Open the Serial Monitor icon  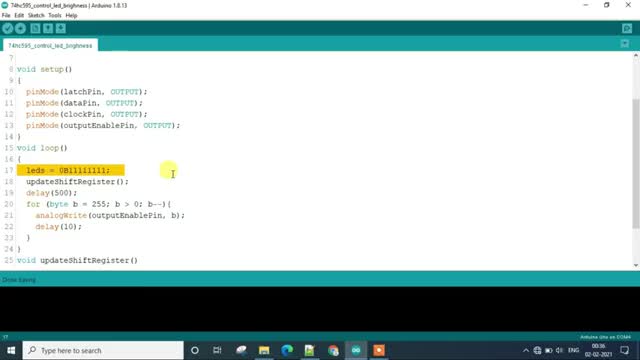click(x=627, y=29)
